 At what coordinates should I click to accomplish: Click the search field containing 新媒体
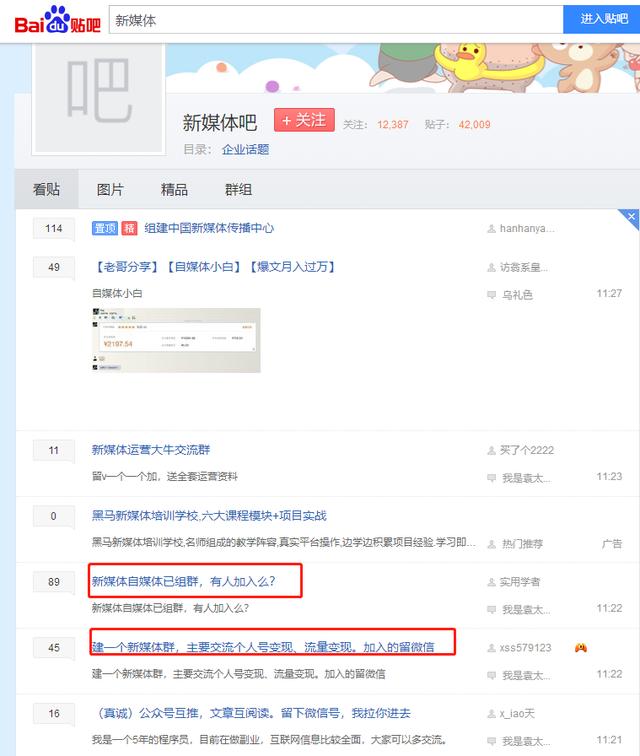click(336, 20)
